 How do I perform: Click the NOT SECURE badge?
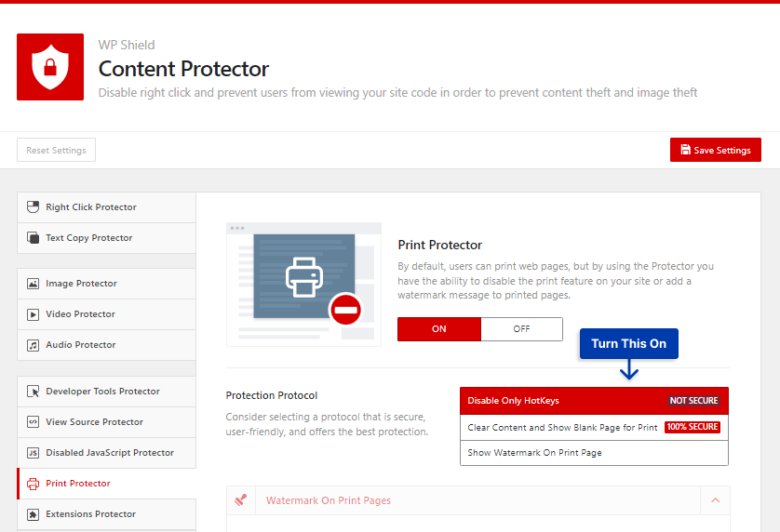pos(693,401)
